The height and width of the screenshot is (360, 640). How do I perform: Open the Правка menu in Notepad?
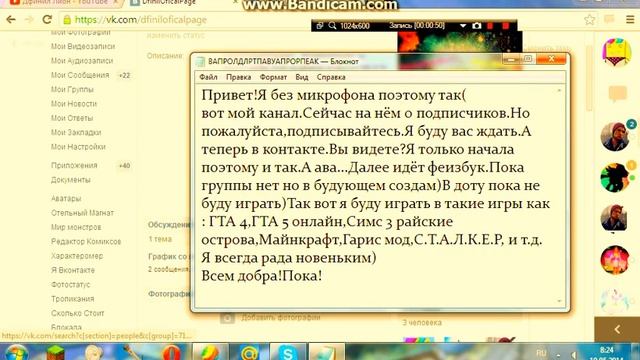[x=238, y=77]
